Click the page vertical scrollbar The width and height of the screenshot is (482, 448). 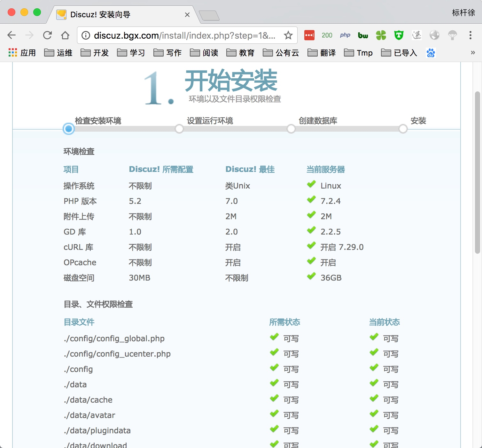click(477, 173)
